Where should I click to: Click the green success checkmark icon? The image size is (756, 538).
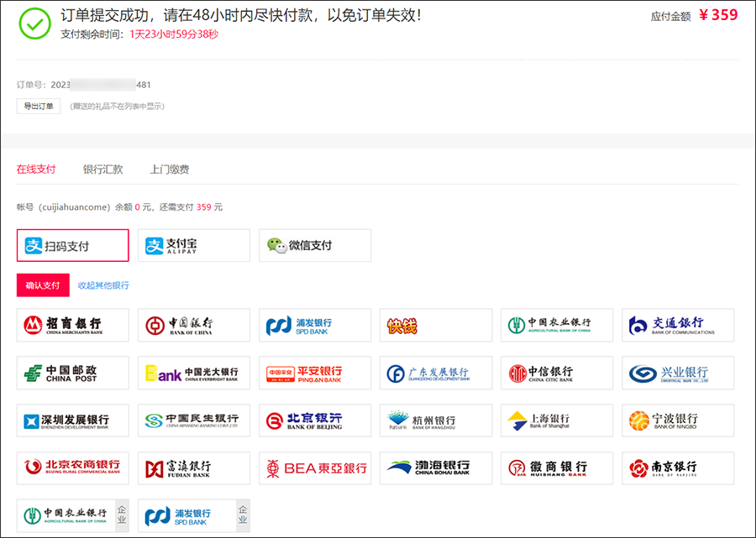coord(34,24)
